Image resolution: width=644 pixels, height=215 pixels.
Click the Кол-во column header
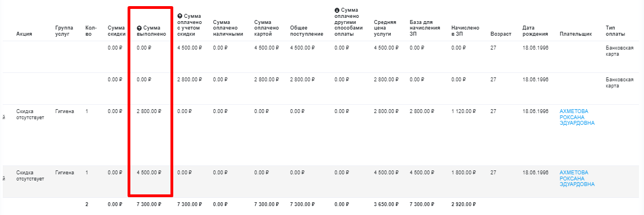[91, 31]
